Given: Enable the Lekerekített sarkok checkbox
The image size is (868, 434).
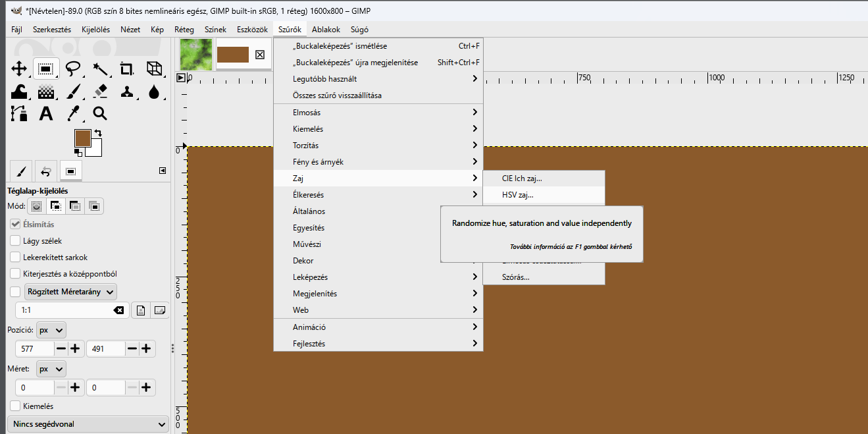Looking at the screenshot, I should pos(15,258).
